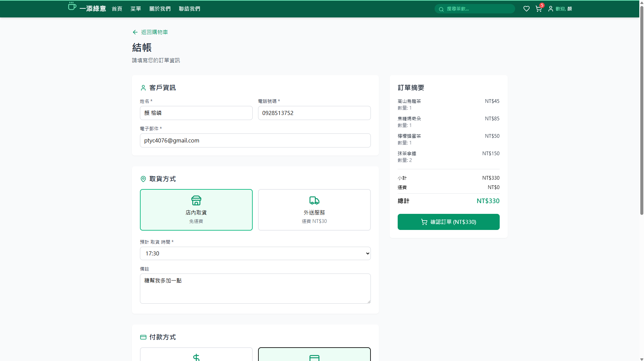
Task: Click 確認訂單 (NT$330) button
Action: 448,222
